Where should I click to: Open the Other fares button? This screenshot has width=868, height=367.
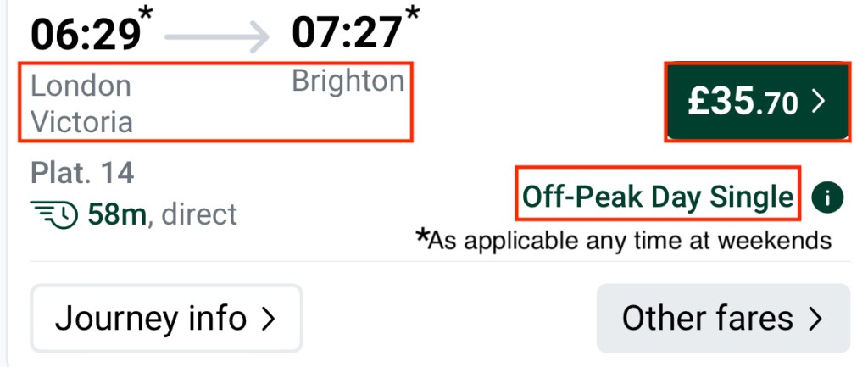[x=723, y=319]
